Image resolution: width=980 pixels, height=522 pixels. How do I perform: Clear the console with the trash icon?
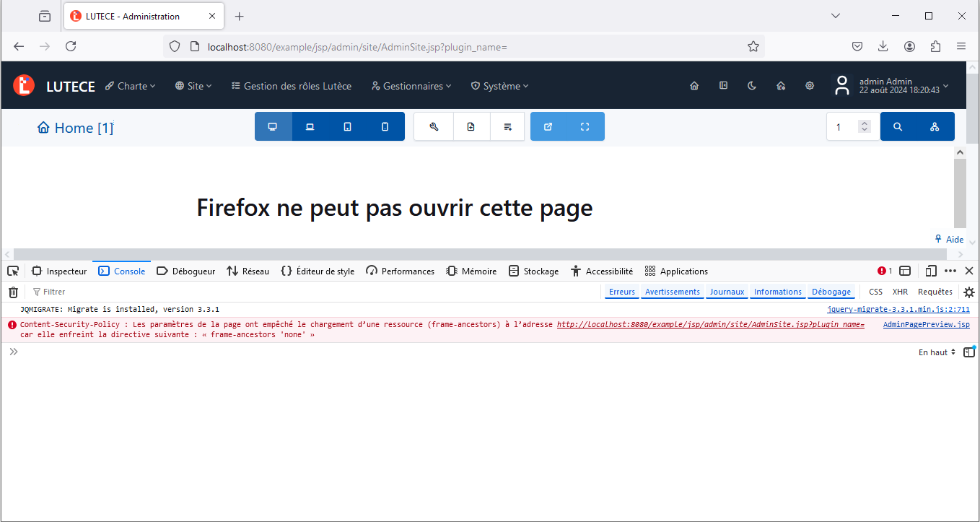pos(13,292)
